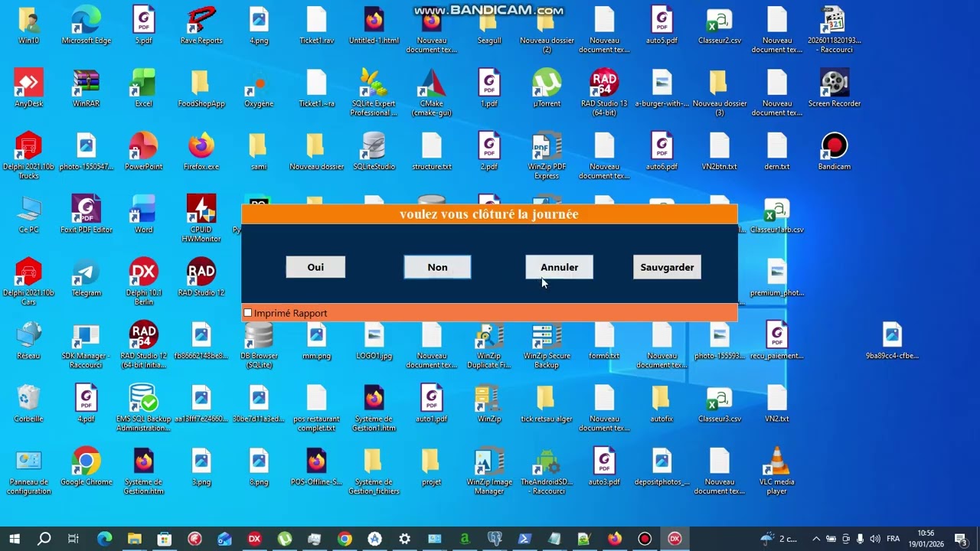Click the FRA language indicator

pos(893,539)
